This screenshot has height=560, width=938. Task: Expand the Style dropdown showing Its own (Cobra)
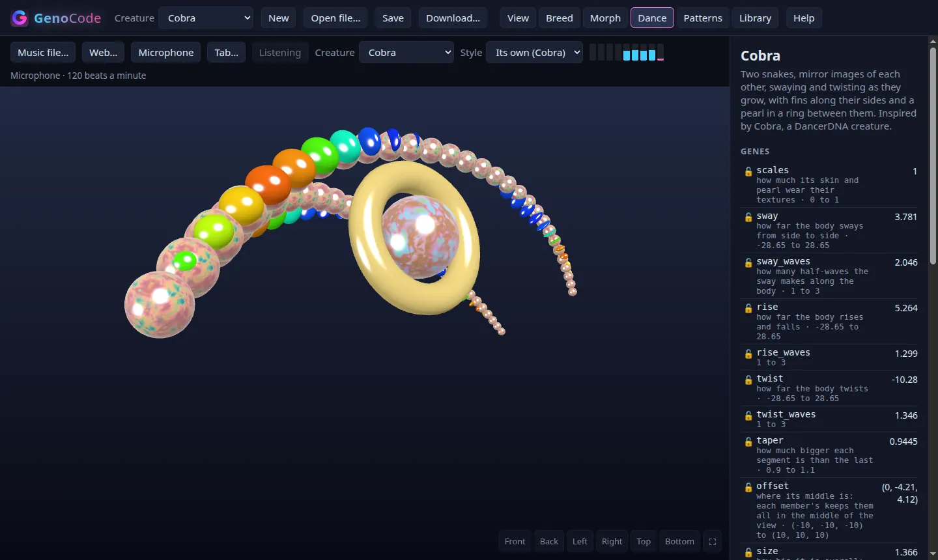coord(535,53)
